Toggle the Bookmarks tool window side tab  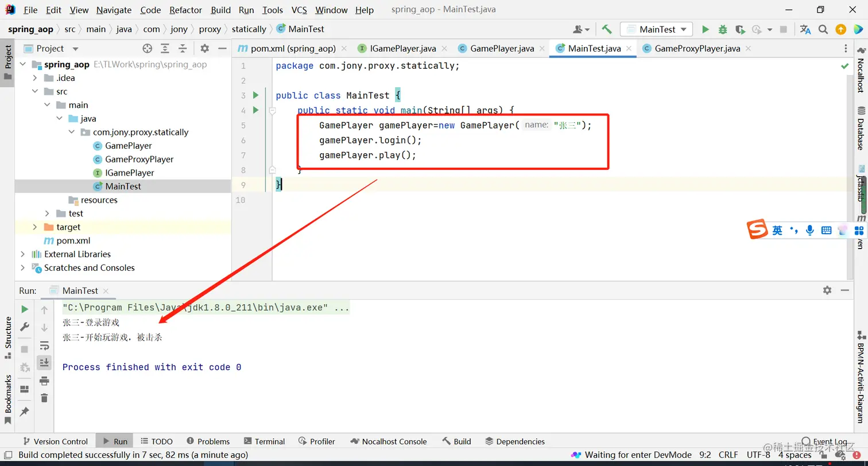point(8,399)
